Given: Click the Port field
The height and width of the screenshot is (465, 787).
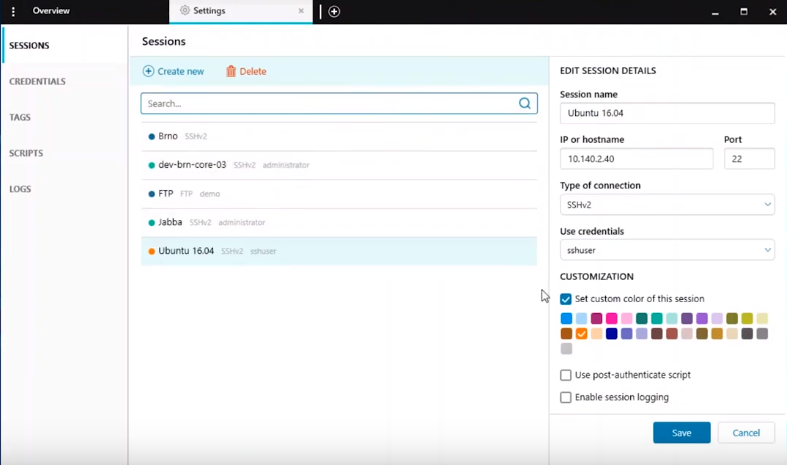Looking at the screenshot, I should pyautogui.click(x=749, y=159).
